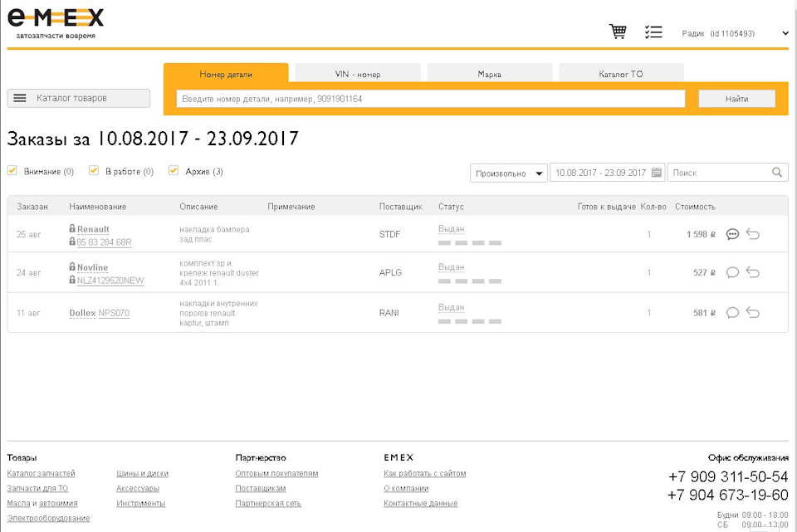Open the Каталог товаров menu
Image resolution: width=797 pixels, height=532 pixels.
click(78, 97)
